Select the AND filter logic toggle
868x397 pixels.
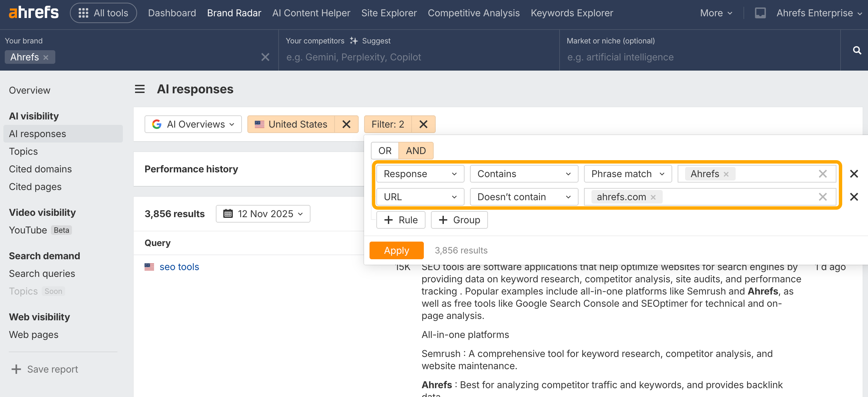pyautogui.click(x=416, y=151)
